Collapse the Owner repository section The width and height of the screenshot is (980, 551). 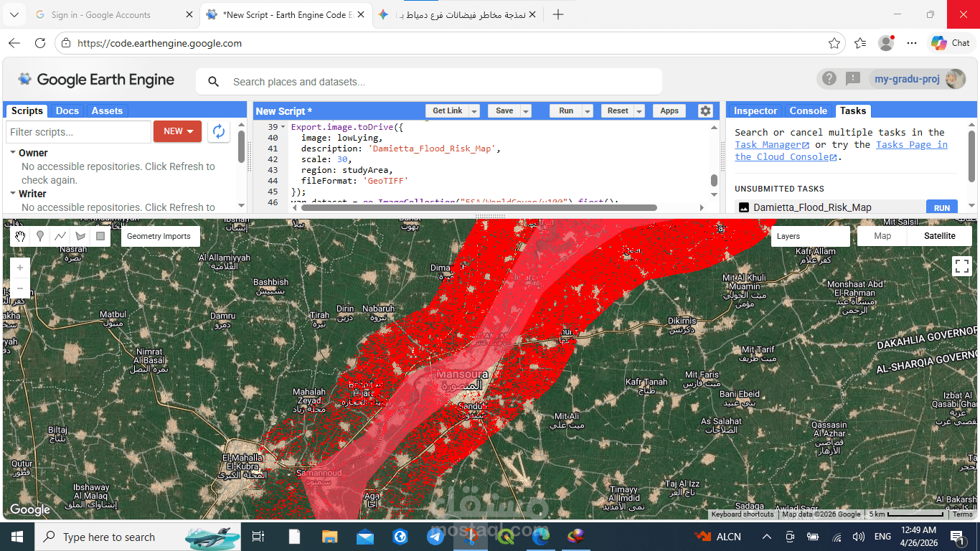[x=13, y=153]
